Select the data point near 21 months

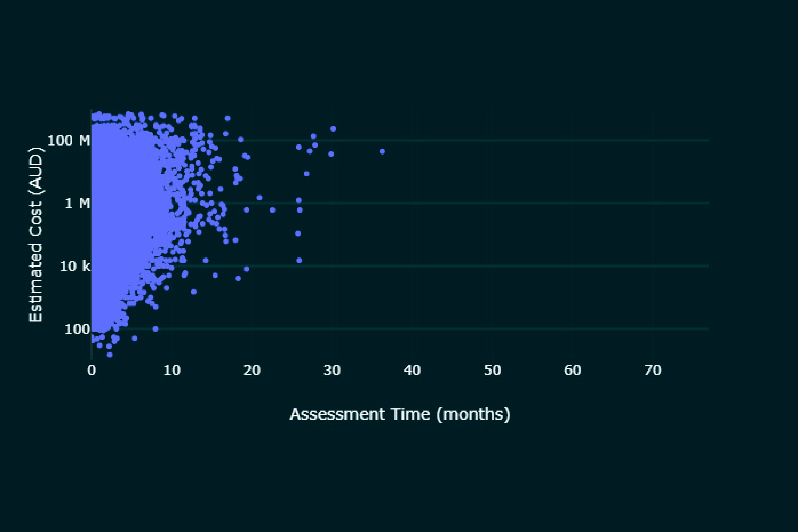tap(260, 198)
